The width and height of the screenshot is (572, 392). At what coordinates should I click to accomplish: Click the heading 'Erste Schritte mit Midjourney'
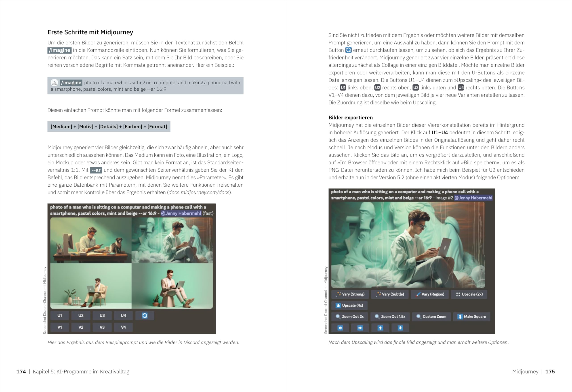point(90,32)
